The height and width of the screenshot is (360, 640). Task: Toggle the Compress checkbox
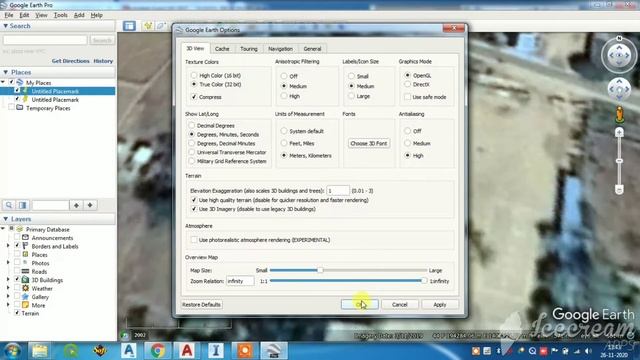[x=194, y=97]
